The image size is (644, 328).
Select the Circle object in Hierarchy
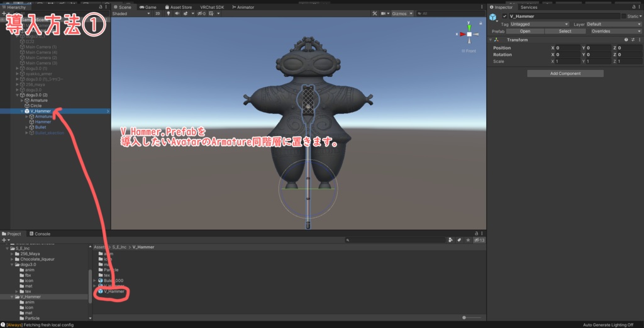point(36,106)
